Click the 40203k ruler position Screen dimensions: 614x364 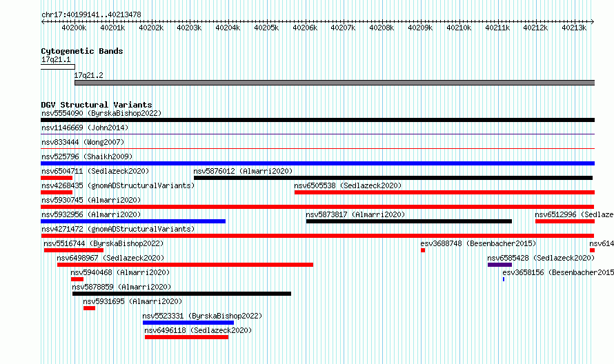tap(189, 28)
